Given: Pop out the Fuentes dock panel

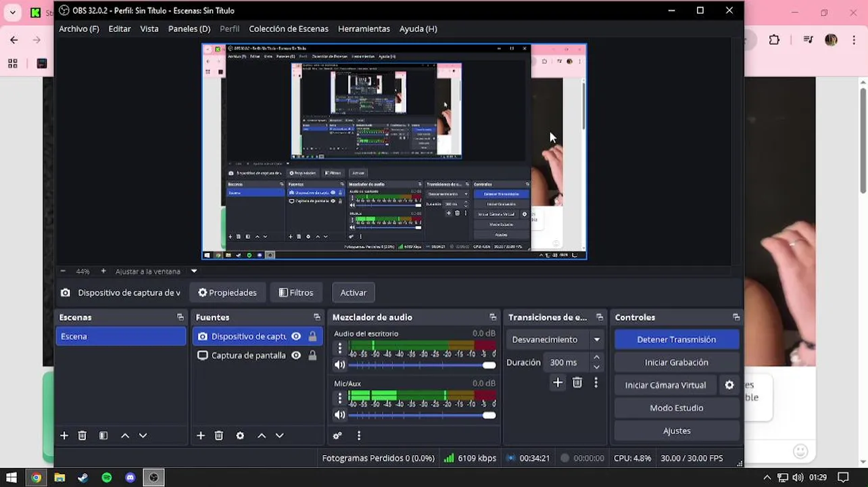Looking at the screenshot, I should click(317, 317).
